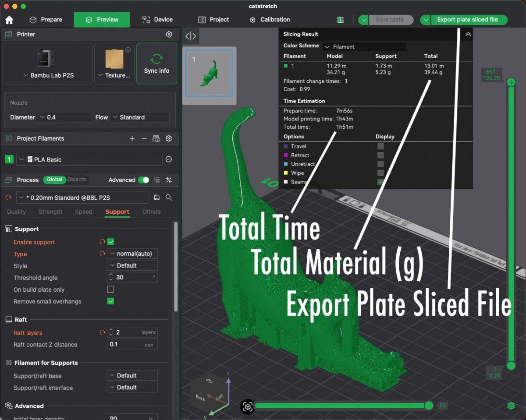
Task: Disable the Enable support checkbox
Action: (x=110, y=242)
